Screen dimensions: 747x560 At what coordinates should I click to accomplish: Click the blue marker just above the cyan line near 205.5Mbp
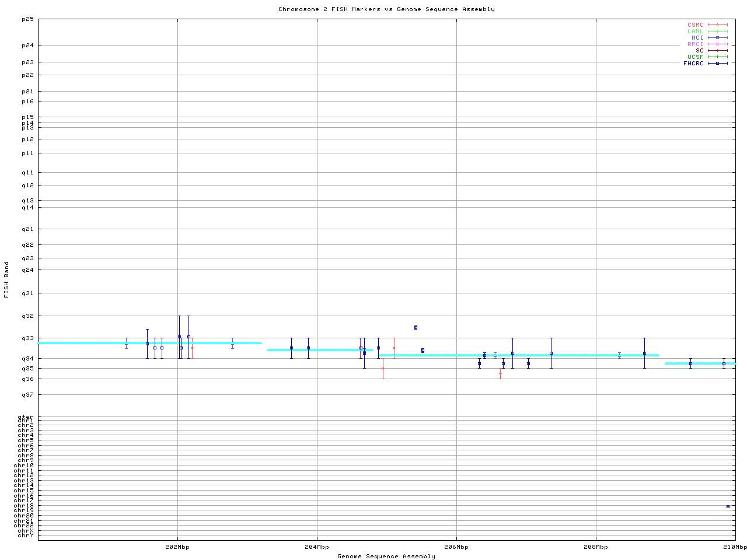click(x=423, y=350)
